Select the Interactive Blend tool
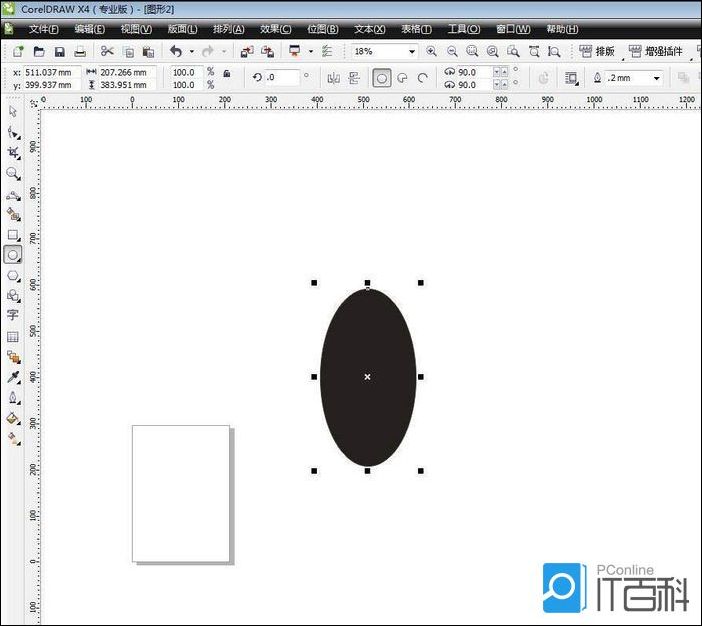This screenshot has width=702, height=626. (x=13, y=357)
